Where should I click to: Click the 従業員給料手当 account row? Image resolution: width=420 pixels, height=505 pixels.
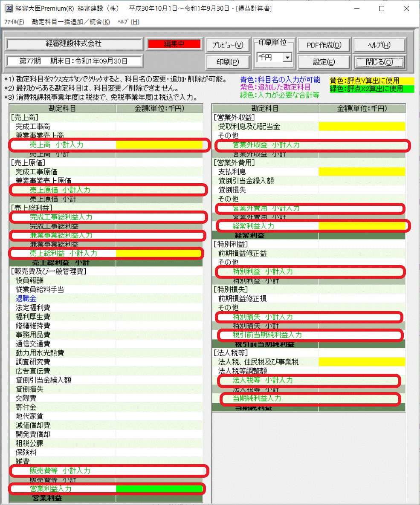[x=106, y=289]
